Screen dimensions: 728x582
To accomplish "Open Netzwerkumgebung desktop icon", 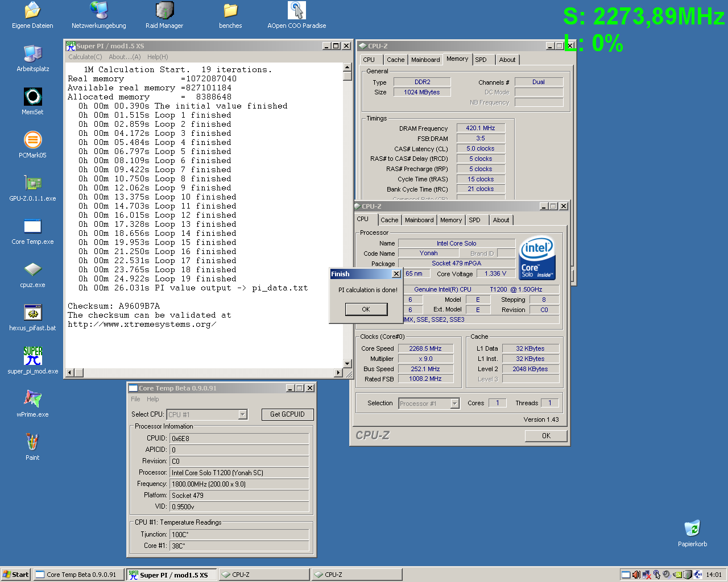I will [99, 15].
